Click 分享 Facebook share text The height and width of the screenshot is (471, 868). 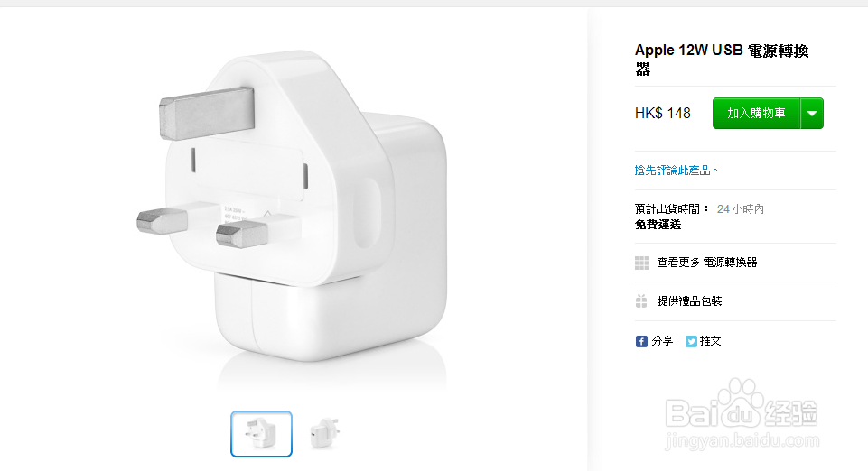(x=662, y=341)
